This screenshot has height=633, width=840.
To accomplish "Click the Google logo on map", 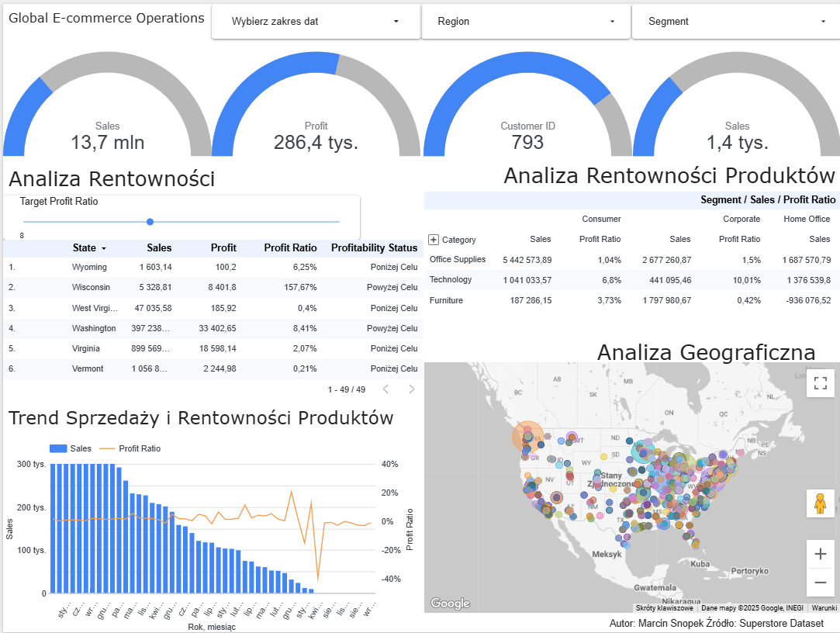I will click(450, 604).
